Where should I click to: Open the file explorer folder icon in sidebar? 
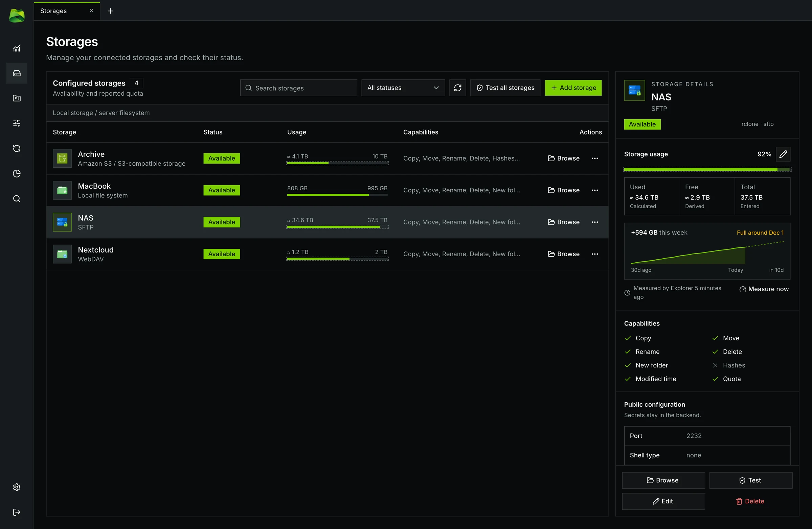(x=16, y=98)
